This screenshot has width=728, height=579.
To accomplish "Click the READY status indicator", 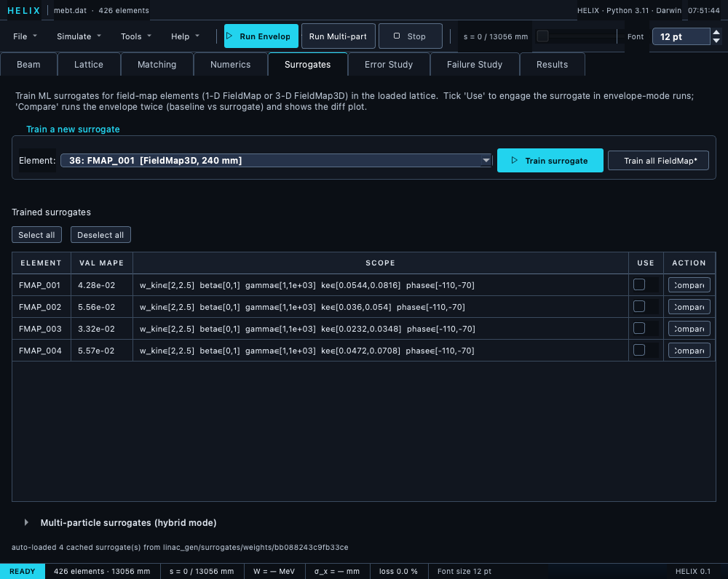I will pos(23,571).
